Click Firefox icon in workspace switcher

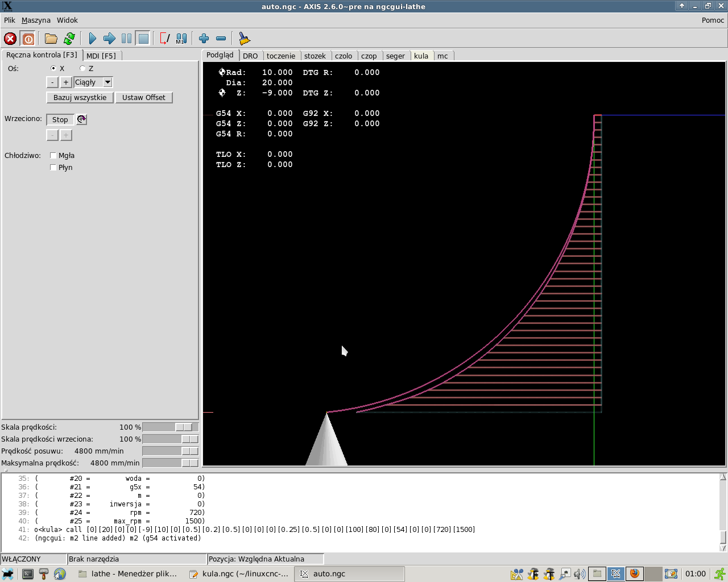coord(634,573)
